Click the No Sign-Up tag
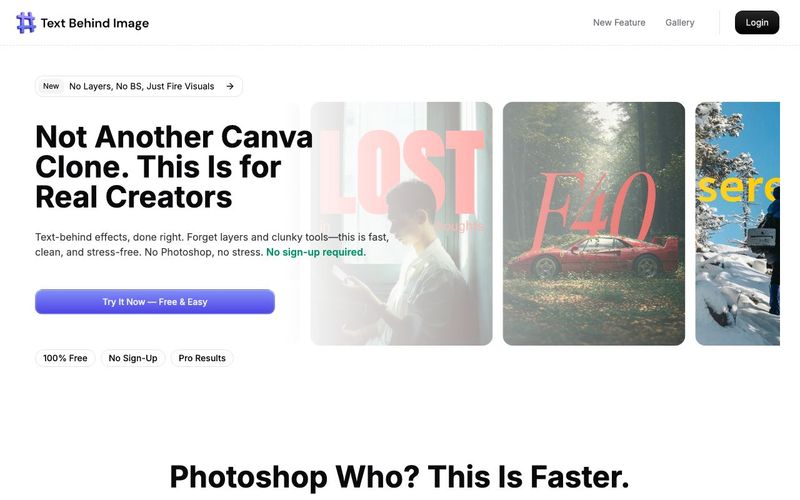This screenshot has height=500, width=800. coord(133,358)
